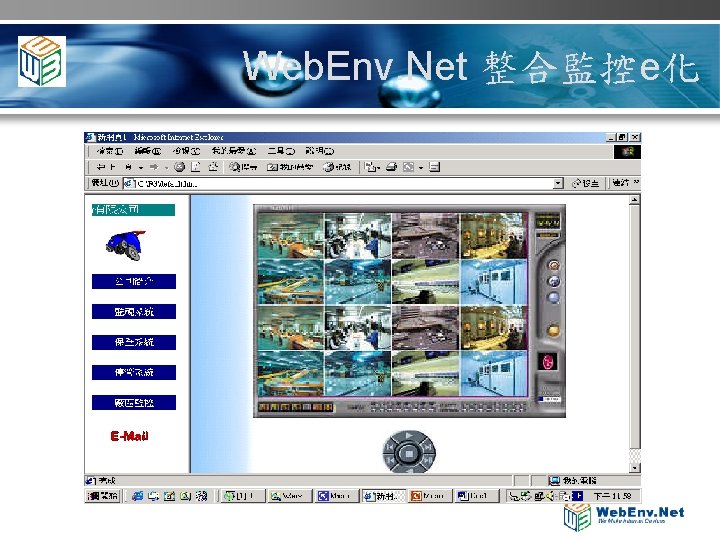The image size is (720, 540).
Task: Click the 移至 Go button
Action: tap(585, 184)
